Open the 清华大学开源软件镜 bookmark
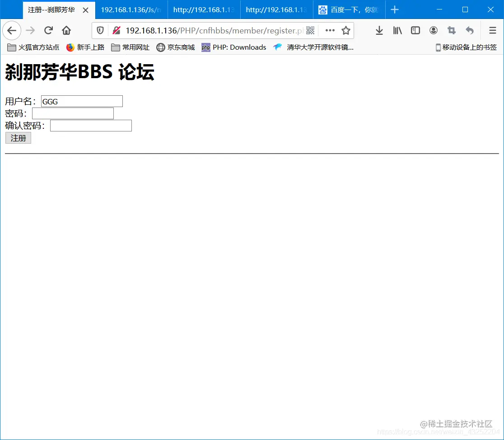504x440 pixels. tap(313, 47)
